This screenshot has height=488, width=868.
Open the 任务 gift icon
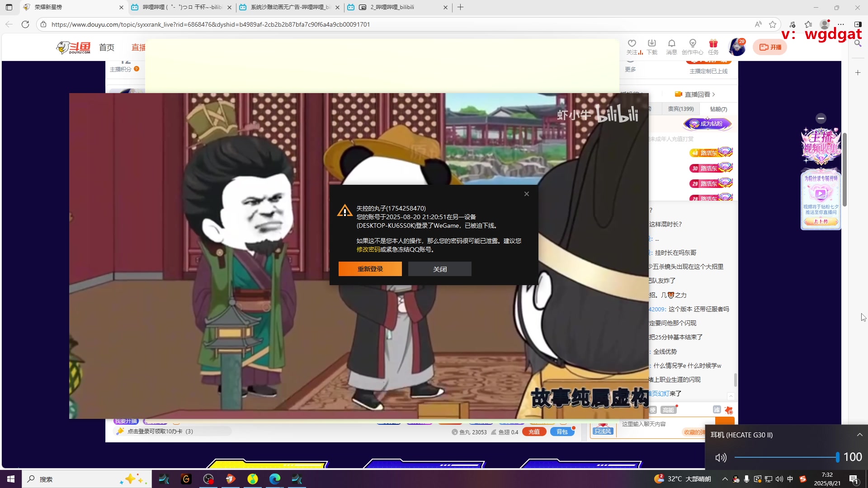click(x=713, y=43)
